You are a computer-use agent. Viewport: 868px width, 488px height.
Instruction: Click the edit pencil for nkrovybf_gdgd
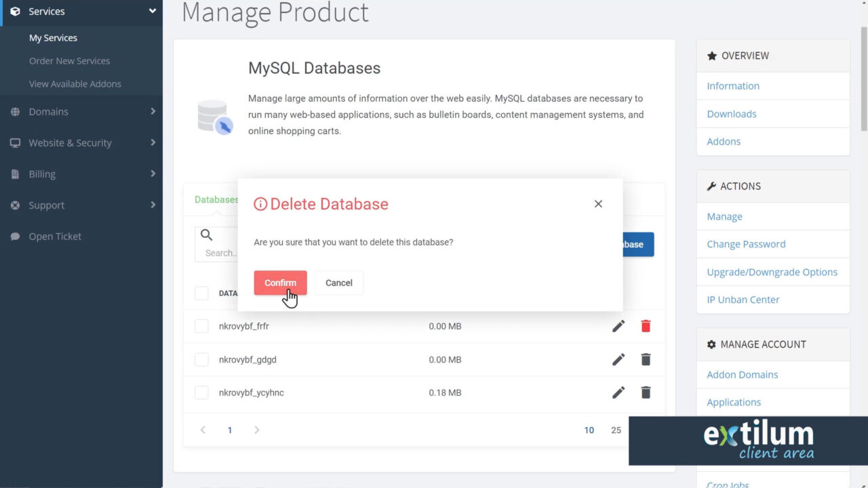pyautogui.click(x=618, y=359)
